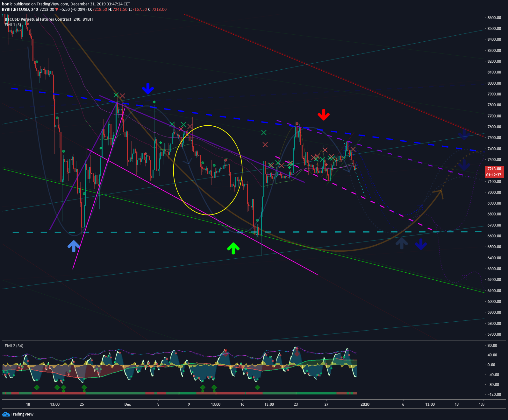Click 6000.00 on the price axis

click(494, 302)
